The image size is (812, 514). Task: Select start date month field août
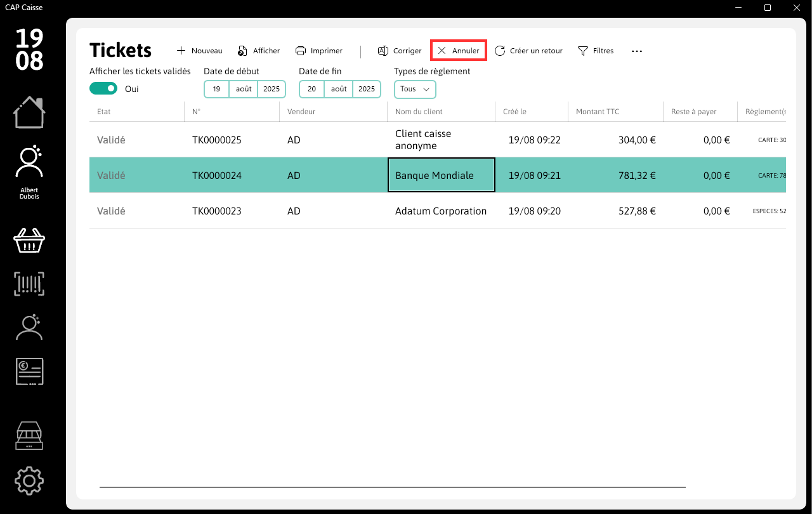(244, 89)
